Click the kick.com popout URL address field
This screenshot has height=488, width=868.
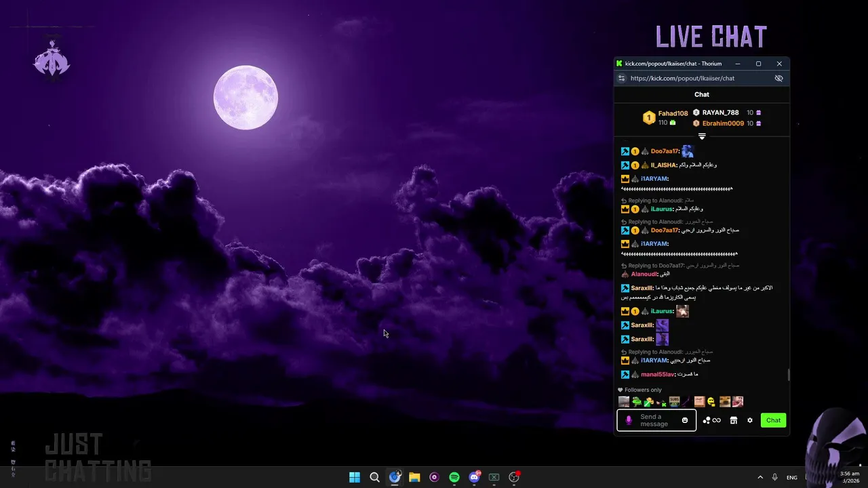point(682,78)
